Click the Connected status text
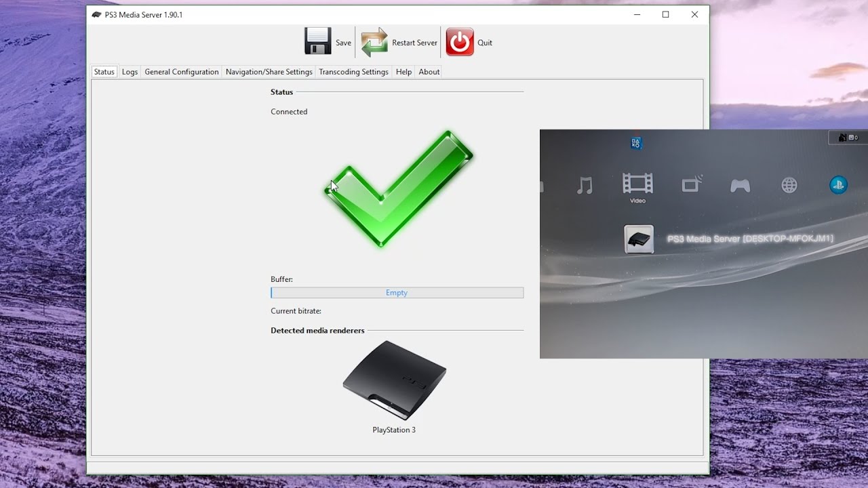 [x=289, y=112]
